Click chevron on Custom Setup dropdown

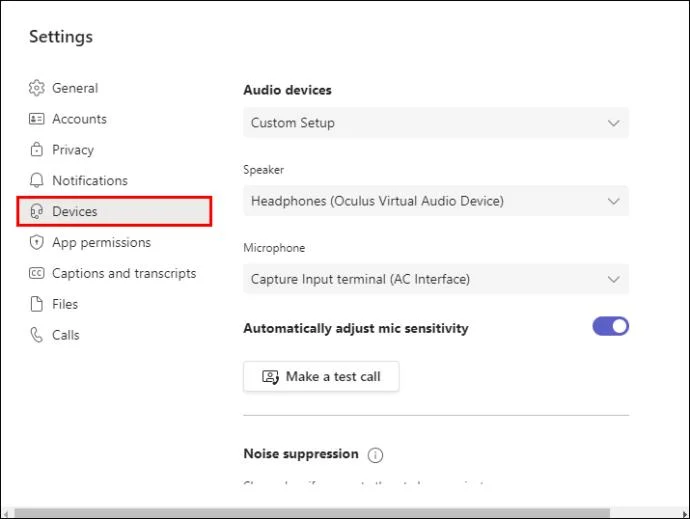point(613,123)
